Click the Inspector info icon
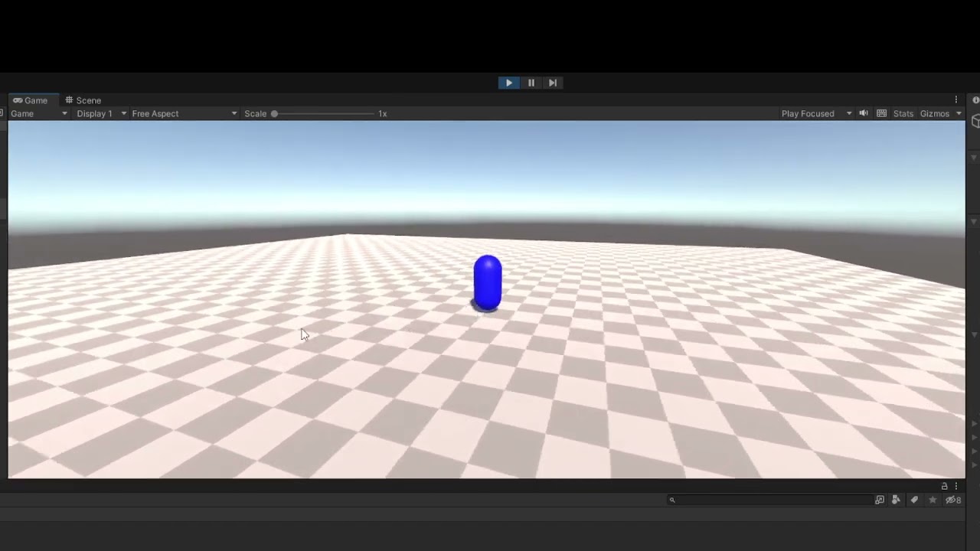The width and height of the screenshot is (980, 551). [975, 100]
